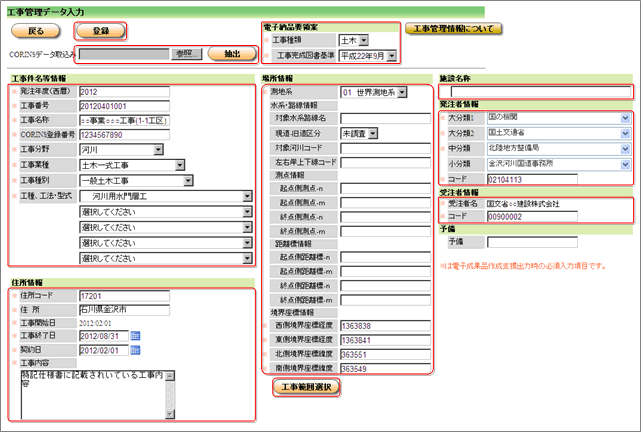Open the 工事種類 dropdown
Screen dimensions: 641x432
354,40
